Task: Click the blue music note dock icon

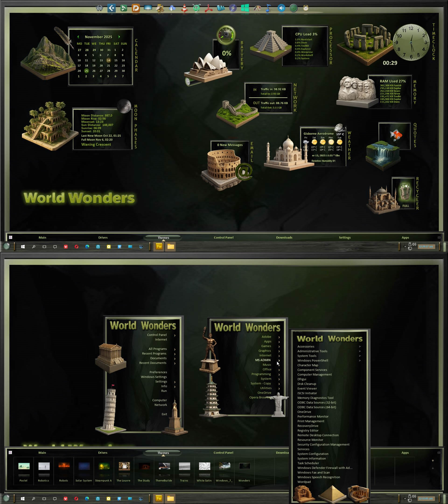Action: coord(269,8)
